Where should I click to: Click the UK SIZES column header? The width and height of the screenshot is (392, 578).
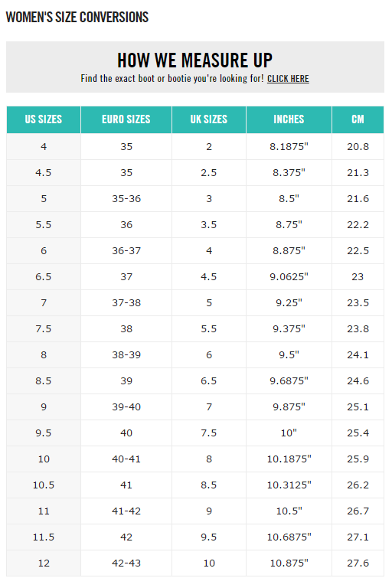coord(209,119)
